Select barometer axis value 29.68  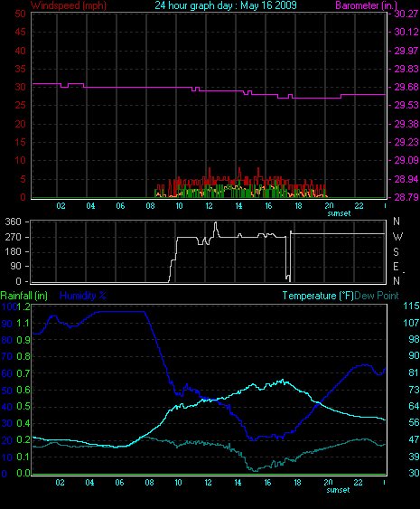pos(406,87)
